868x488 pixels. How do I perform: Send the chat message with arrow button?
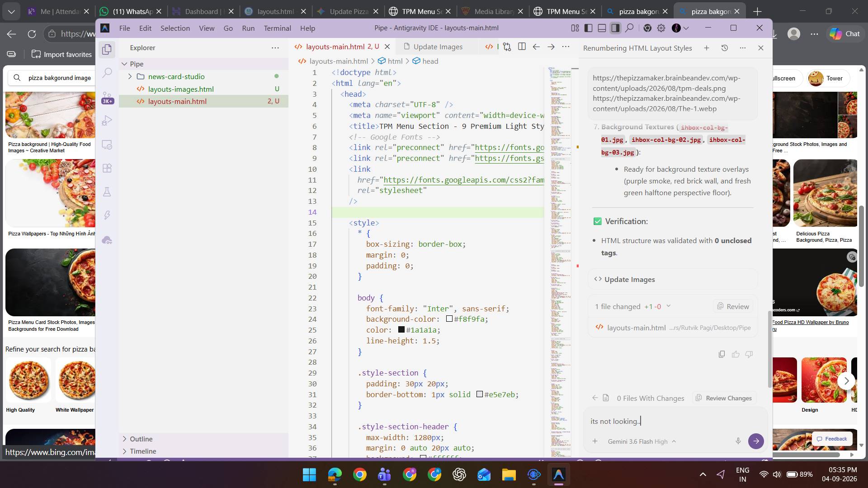pyautogui.click(x=756, y=441)
